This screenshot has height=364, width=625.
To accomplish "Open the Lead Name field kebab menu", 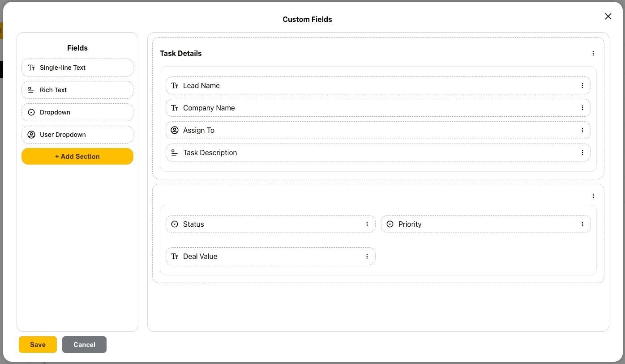I will 582,85.
